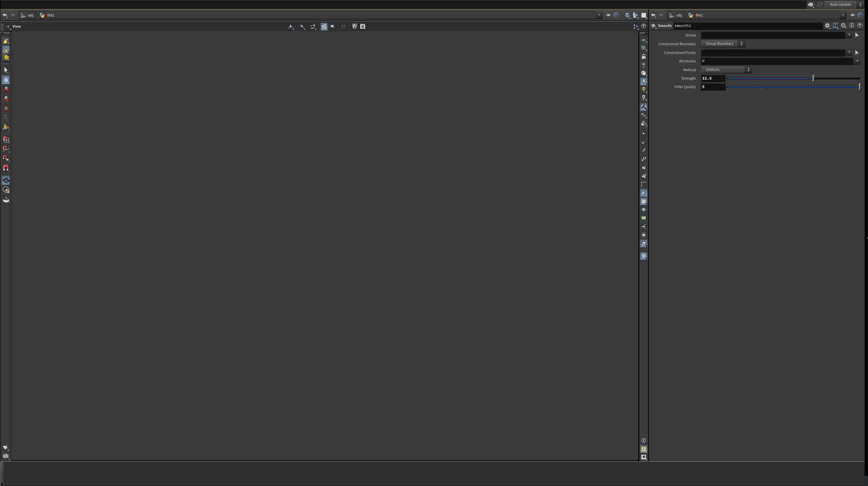Activate the Rotate tool in left toolbar
Image resolution: width=868 pixels, height=486 pixels.
point(6,99)
